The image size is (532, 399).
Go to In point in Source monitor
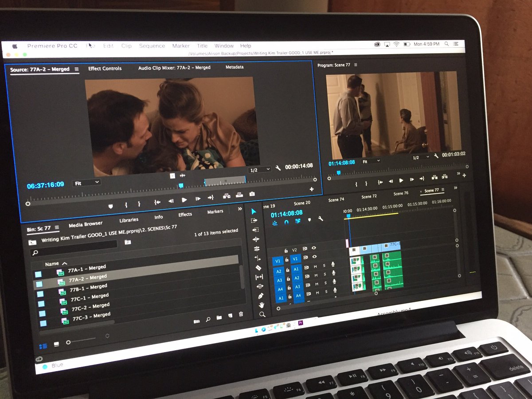tap(157, 202)
